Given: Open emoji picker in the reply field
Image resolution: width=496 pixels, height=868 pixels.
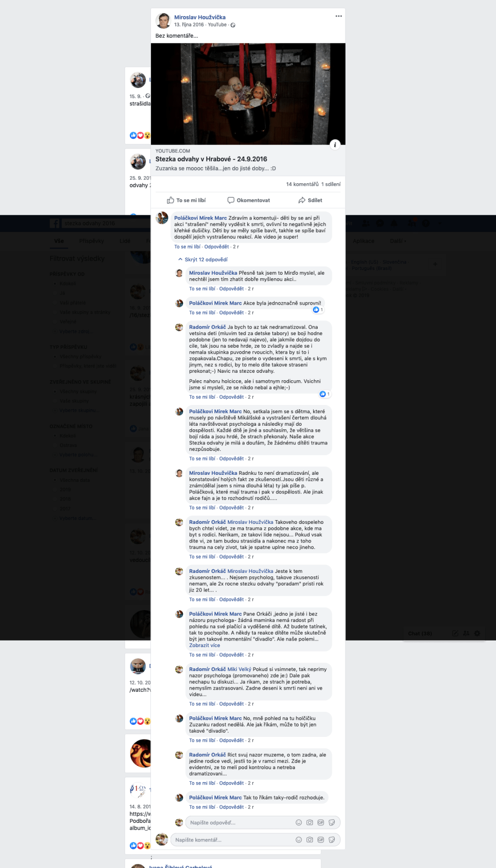Looking at the screenshot, I should tap(299, 822).
